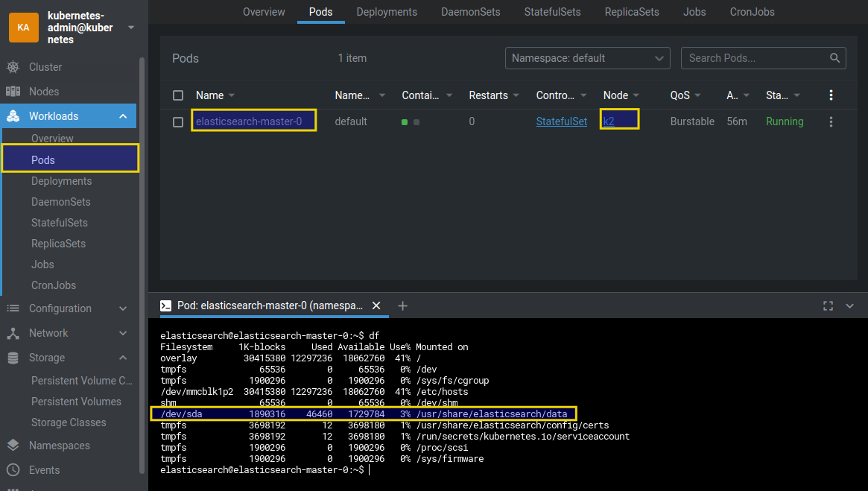Open the k2 node link
Viewport: 868px width, 491px height.
pyautogui.click(x=609, y=121)
